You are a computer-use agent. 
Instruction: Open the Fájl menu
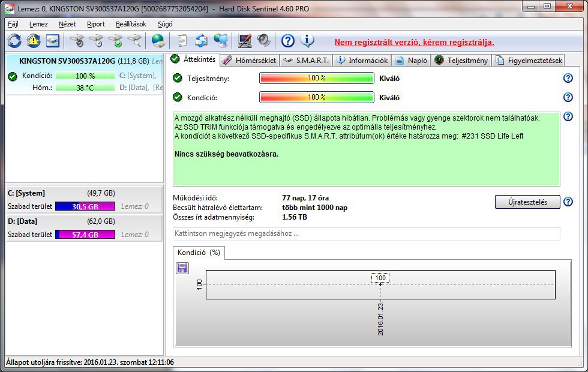pyautogui.click(x=13, y=24)
